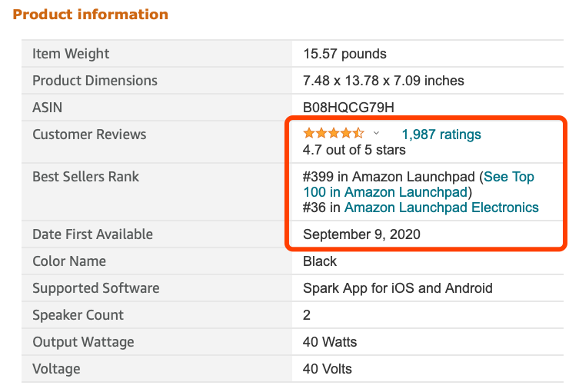Click the 7.48 x 13.78 x 7.09 inches value

384,81
